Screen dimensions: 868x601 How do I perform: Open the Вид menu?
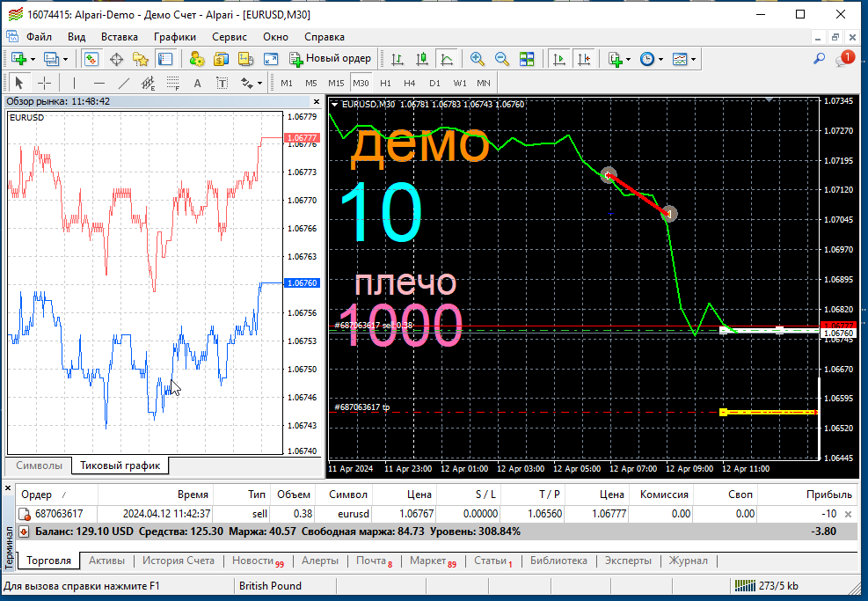(x=77, y=37)
